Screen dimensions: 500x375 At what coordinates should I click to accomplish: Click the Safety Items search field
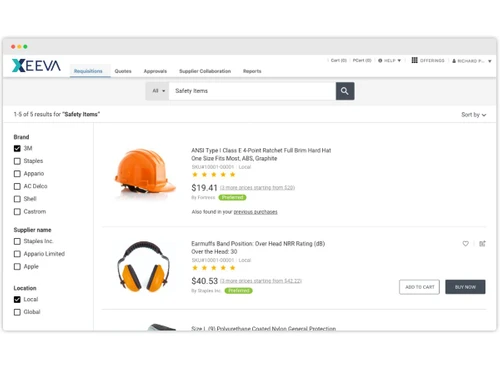coord(252,91)
